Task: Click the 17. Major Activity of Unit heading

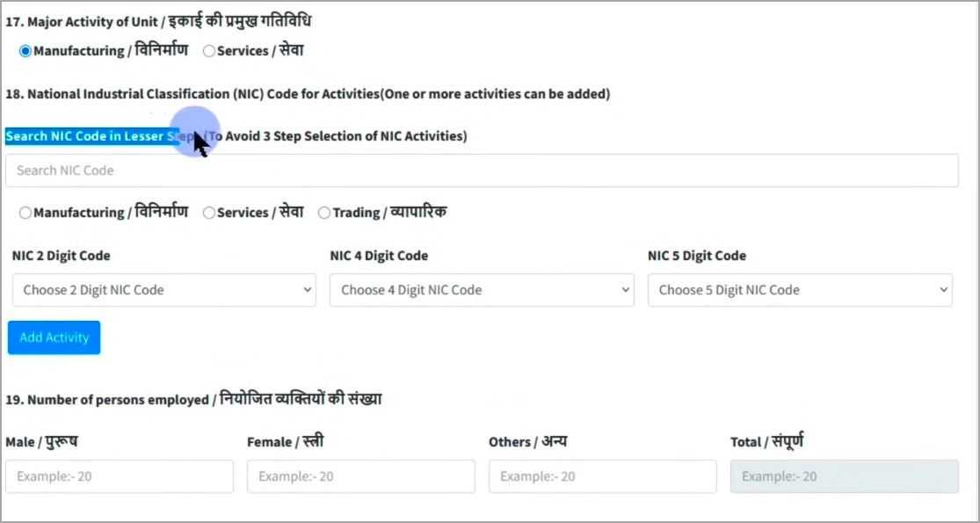Action: click(x=158, y=21)
